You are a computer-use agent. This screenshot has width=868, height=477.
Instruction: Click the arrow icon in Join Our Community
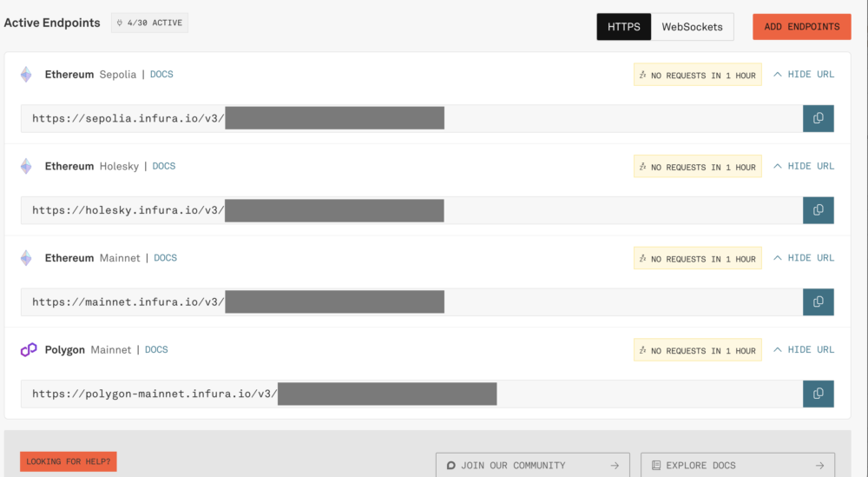[615, 466]
